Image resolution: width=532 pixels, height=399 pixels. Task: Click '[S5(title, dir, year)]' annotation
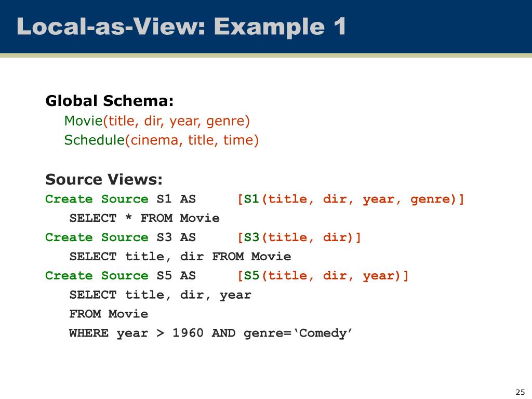(323, 276)
